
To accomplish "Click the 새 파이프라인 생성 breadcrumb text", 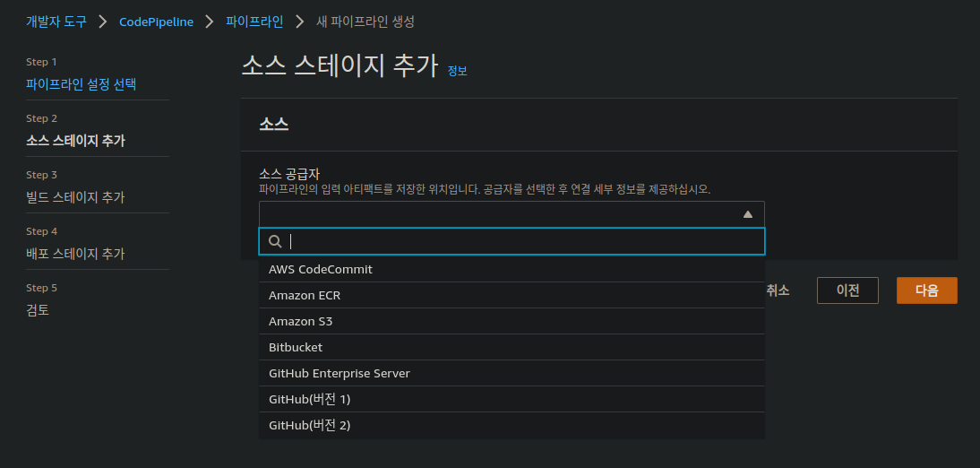I will point(365,22).
